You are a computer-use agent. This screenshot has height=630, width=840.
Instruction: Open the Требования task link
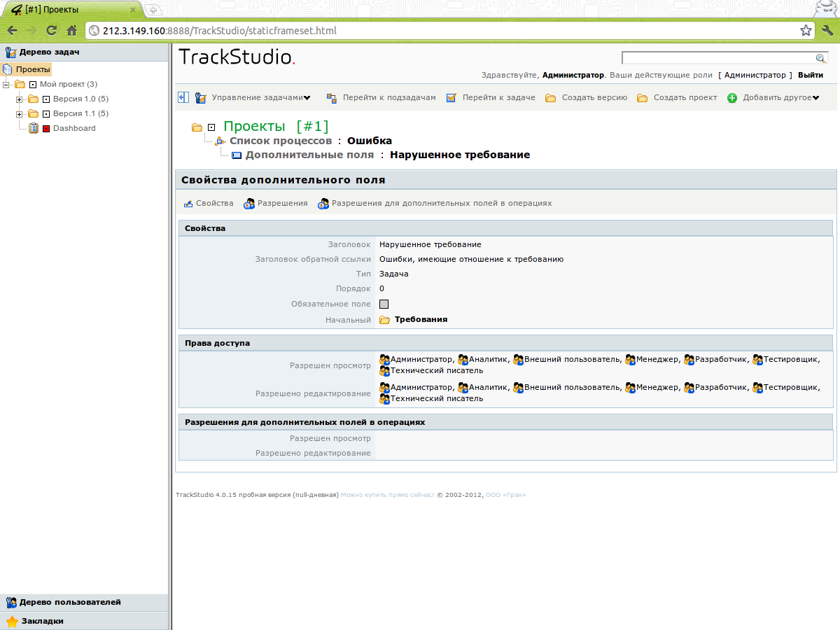pyautogui.click(x=421, y=319)
